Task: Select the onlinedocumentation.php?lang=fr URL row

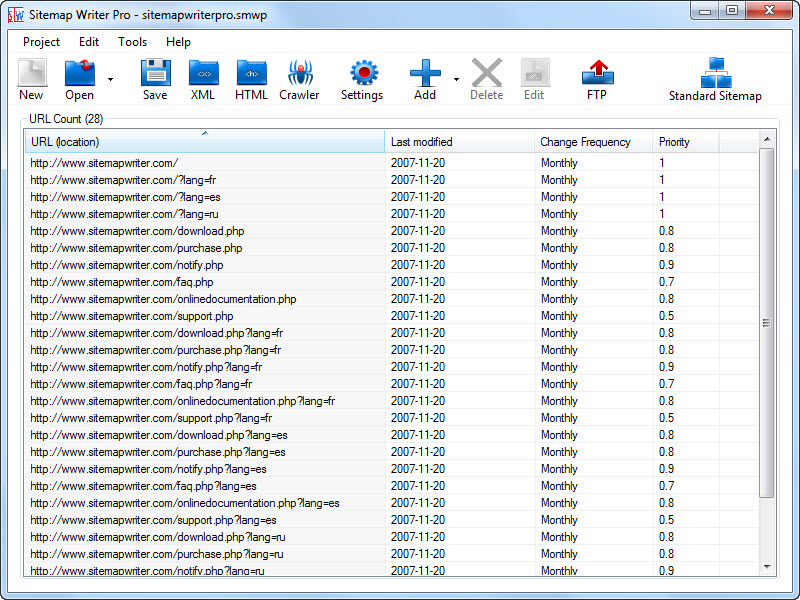Action: tap(391, 401)
